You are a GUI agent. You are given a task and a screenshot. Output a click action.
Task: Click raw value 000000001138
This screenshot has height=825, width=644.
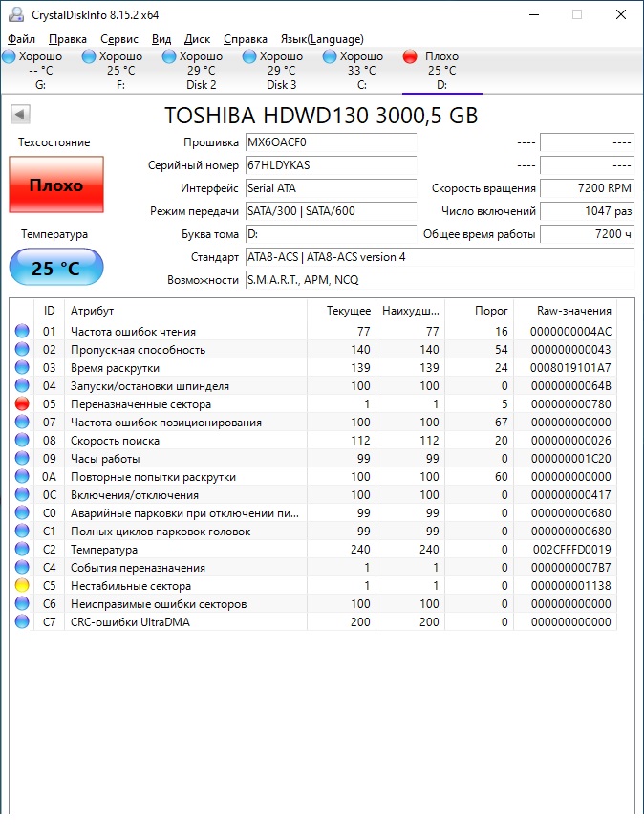point(571,586)
